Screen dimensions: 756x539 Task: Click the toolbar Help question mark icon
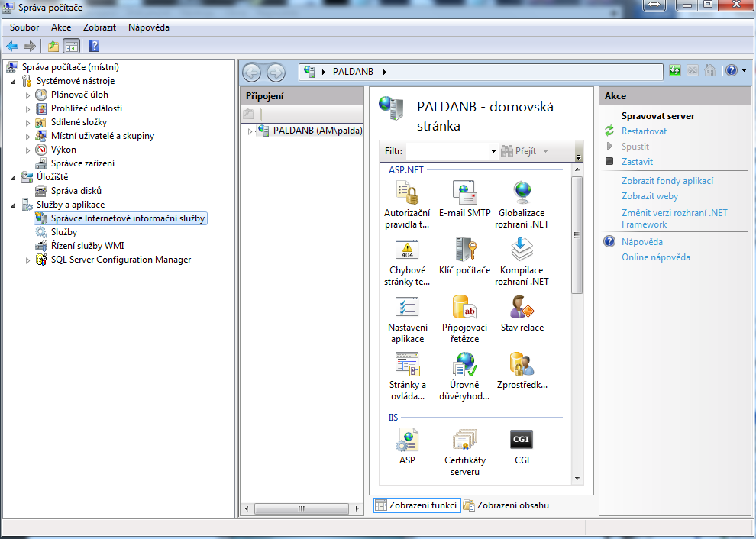[x=95, y=47]
